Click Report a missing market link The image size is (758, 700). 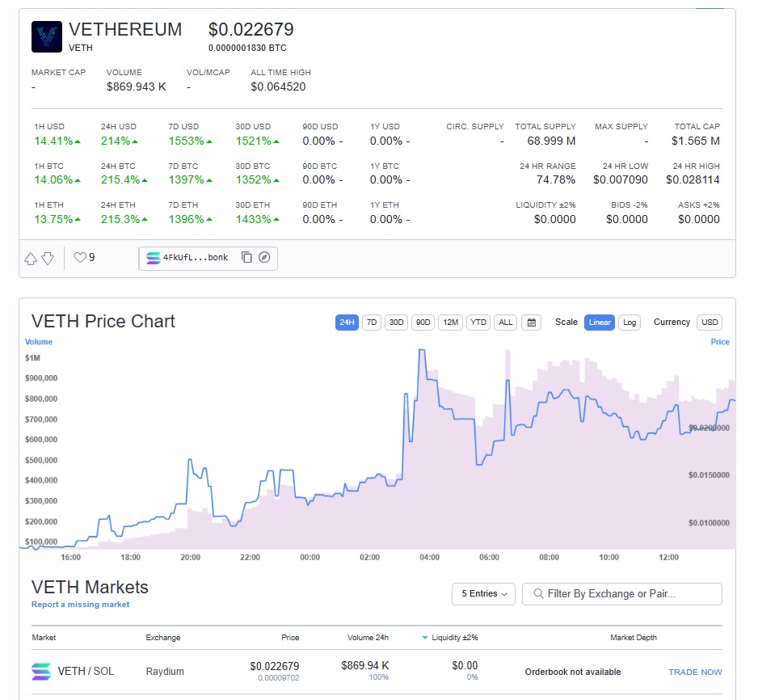click(x=80, y=605)
